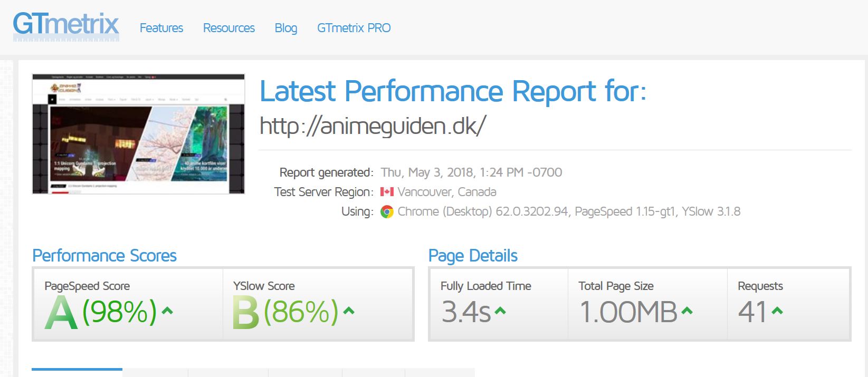Click the http://animeguiden.dk/ URL text
Viewport: 868px width, 377px height.
point(373,125)
